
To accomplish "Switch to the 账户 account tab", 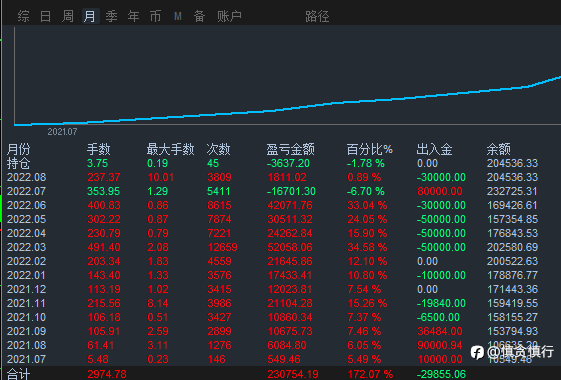I will pyautogui.click(x=229, y=16).
